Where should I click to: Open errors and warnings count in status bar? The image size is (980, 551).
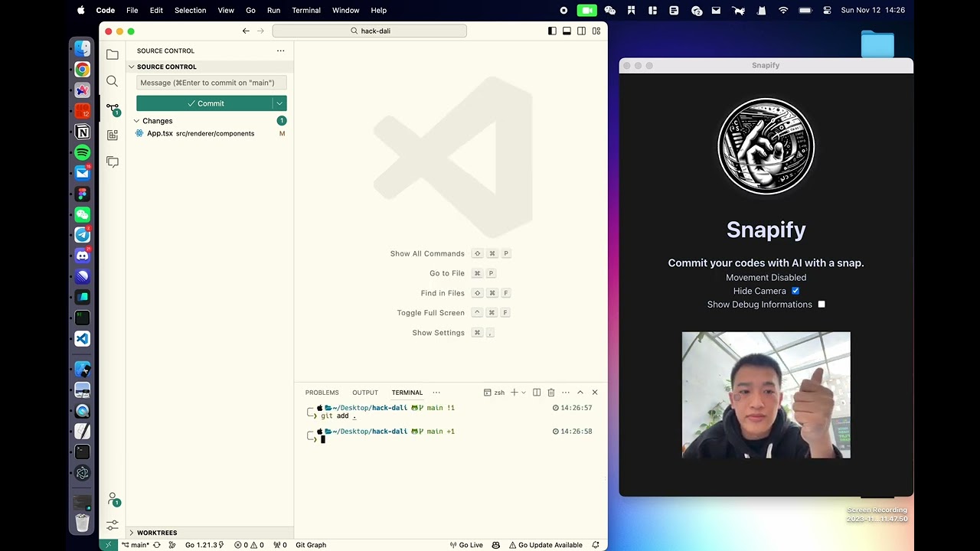tap(249, 545)
